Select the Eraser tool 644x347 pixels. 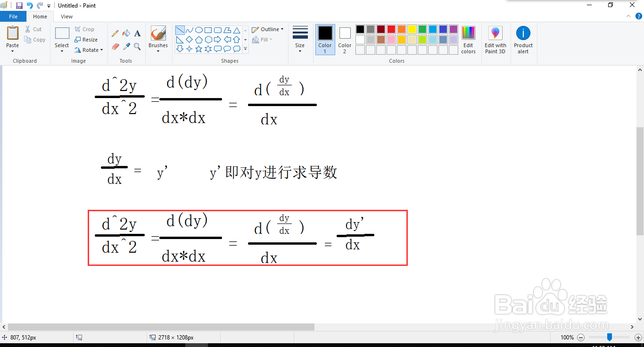point(115,46)
